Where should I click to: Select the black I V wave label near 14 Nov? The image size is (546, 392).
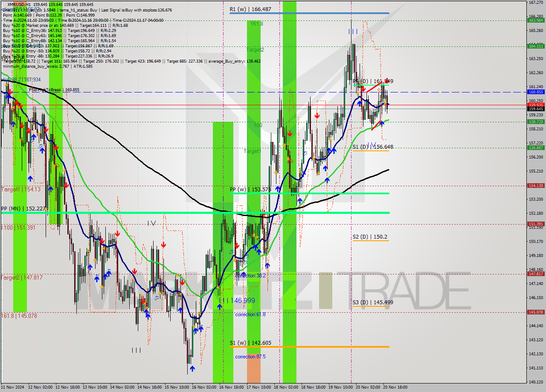(x=151, y=223)
